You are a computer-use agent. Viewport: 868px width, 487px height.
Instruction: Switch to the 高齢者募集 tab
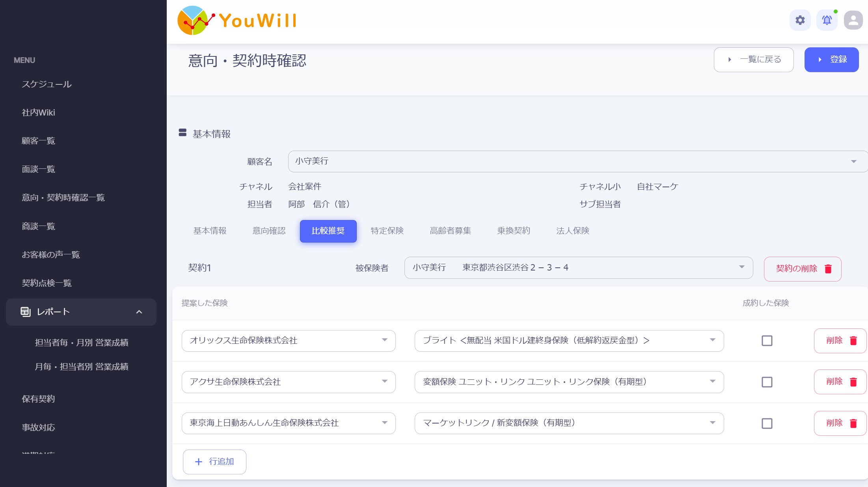click(x=450, y=231)
